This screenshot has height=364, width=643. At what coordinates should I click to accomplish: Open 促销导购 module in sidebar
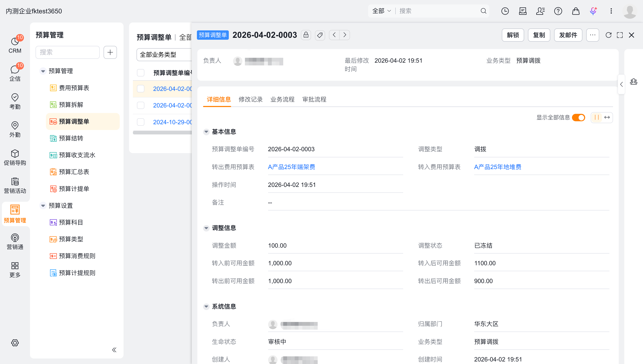coord(15,158)
